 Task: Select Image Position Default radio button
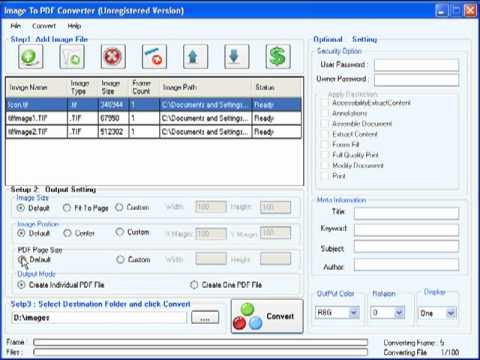[x=21, y=233]
